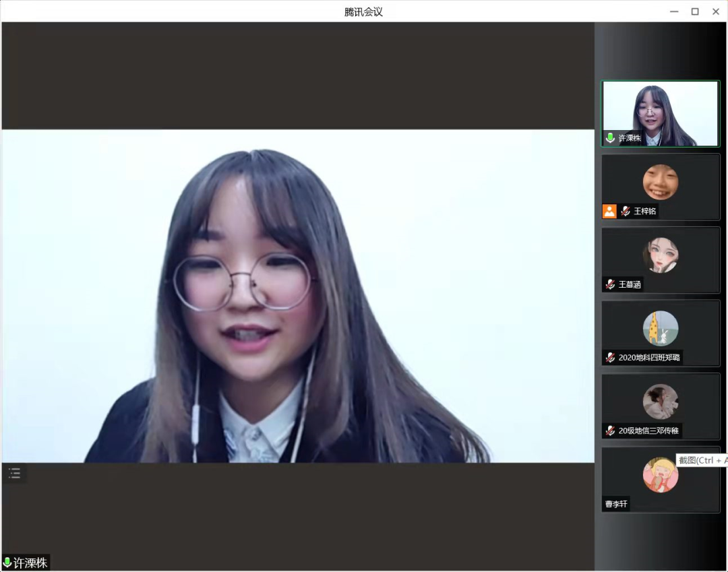Click giraffe avatar of 2020地科四班郑璐
Image resolution: width=728 pixels, height=572 pixels.
click(x=661, y=328)
